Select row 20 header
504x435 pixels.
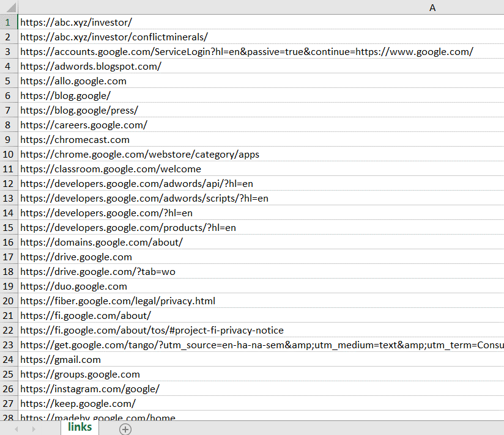[9, 301]
